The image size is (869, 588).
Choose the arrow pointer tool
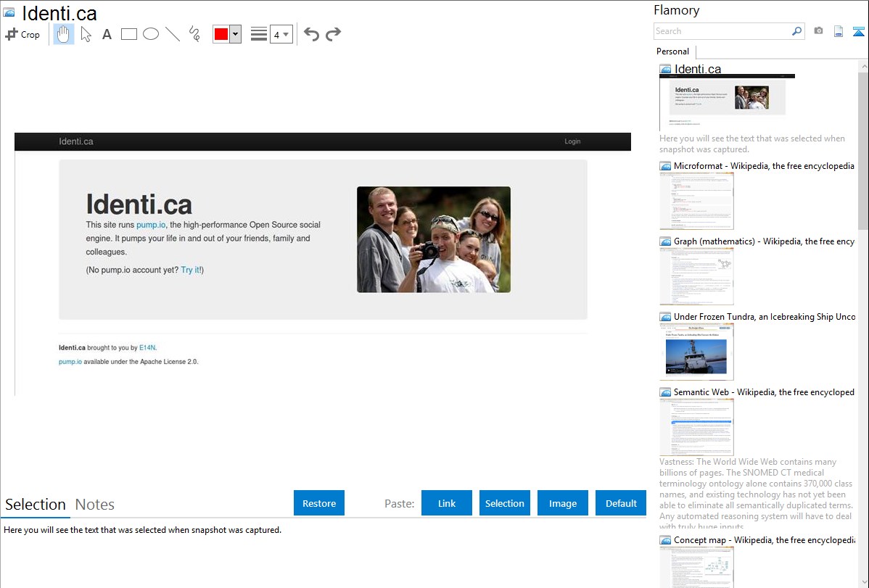pos(86,34)
